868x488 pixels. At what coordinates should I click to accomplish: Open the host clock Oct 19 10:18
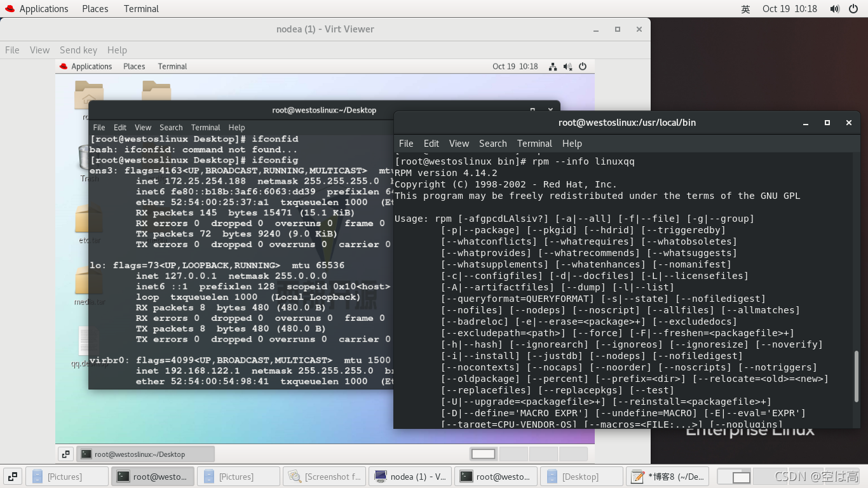tap(790, 9)
